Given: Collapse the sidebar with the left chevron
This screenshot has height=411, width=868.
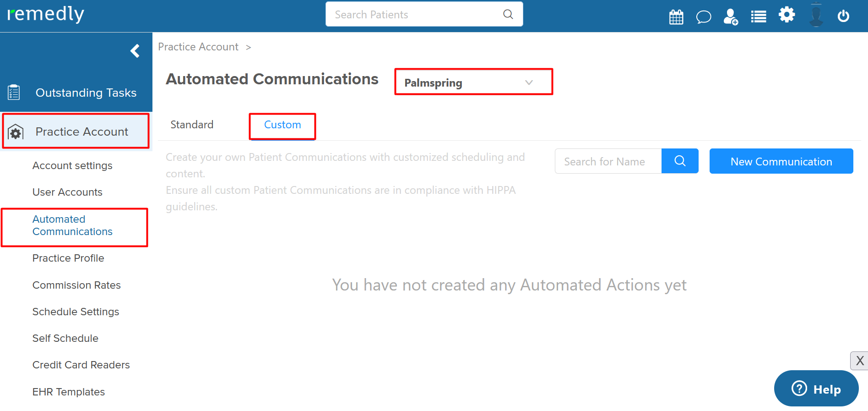Looking at the screenshot, I should pyautogui.click(x=135, y=51).
